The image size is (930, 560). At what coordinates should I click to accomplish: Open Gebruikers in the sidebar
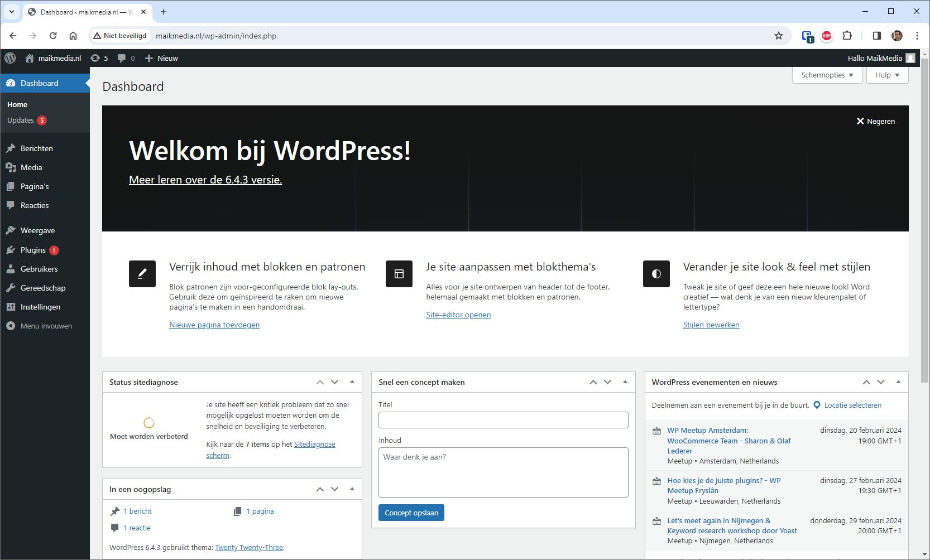pos(39,269)
